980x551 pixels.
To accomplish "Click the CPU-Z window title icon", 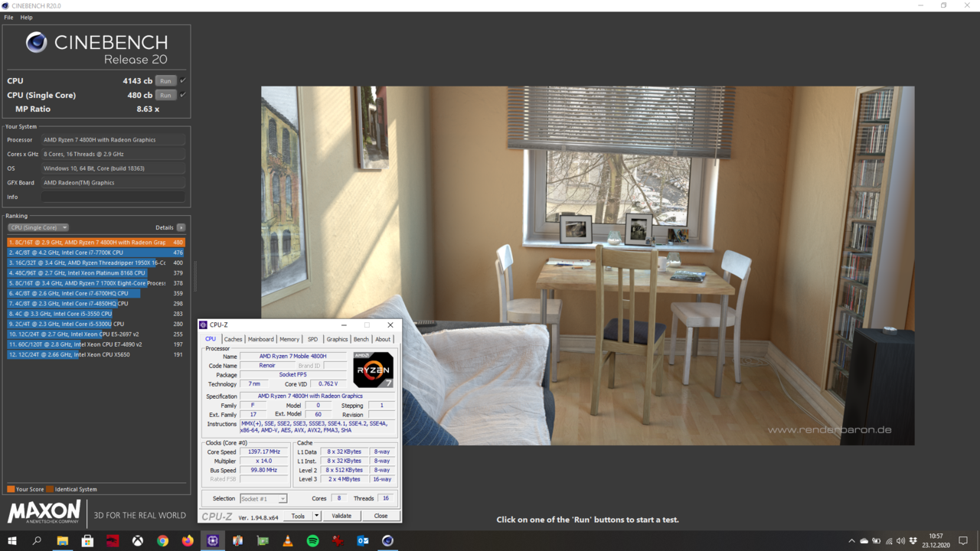I will (x=203, y=325).
